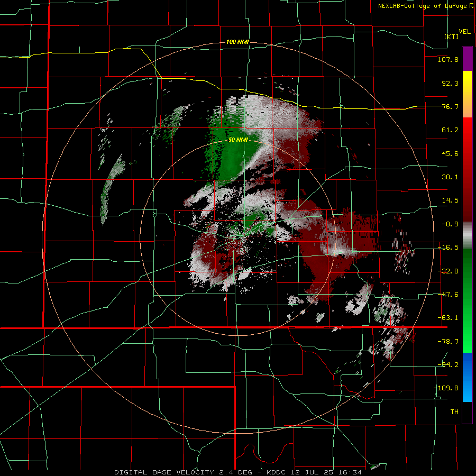Click the 14.5 scale value

[450, 200]
